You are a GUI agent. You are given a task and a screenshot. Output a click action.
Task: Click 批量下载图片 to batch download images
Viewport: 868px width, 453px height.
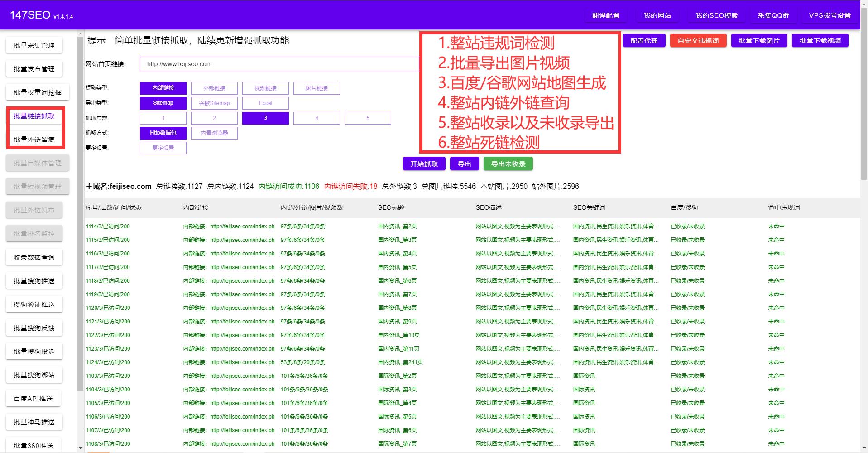click(x=759, y=40)
